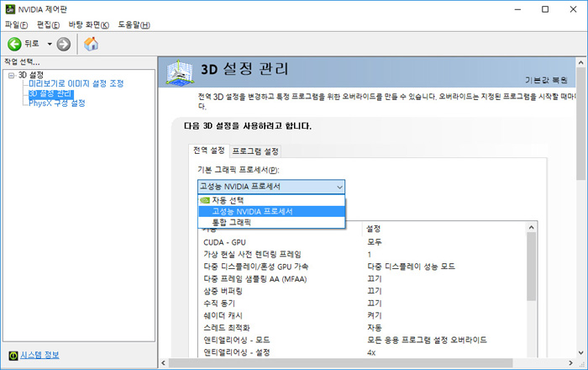Viewport: 588px width, 370px height.
Task: Switch to the 프로그램 설정 tab
Action: 255,151
